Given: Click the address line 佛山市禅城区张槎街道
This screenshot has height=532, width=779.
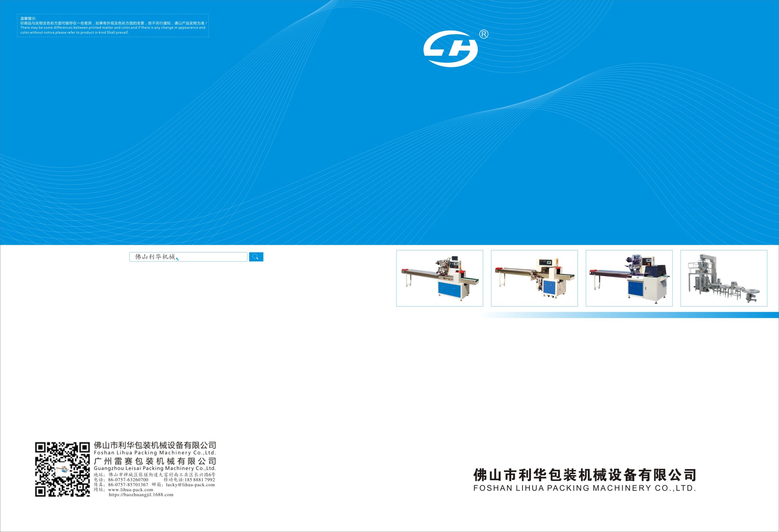Looking at the screenshot, I should (x=155, y=475).
